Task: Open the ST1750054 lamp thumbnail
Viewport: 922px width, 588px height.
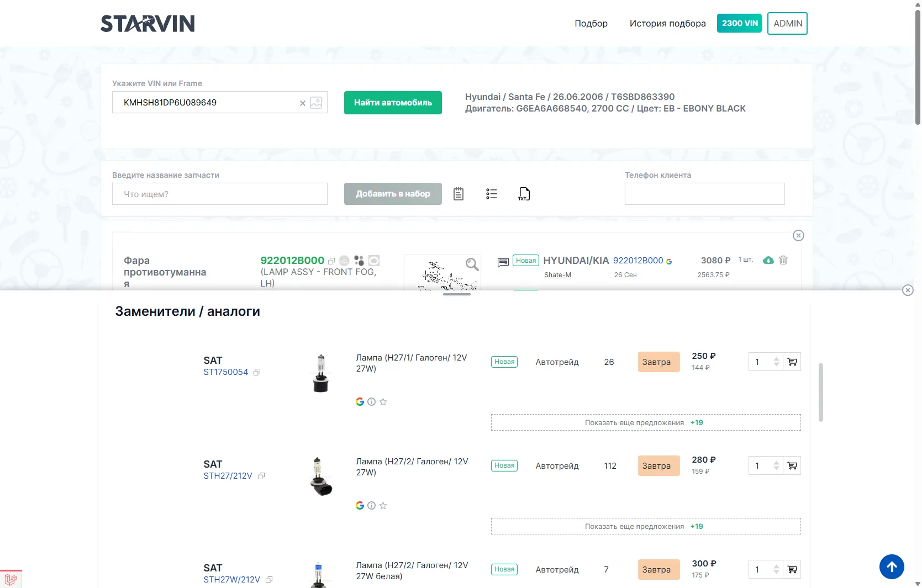Action: tap(321, 373)
